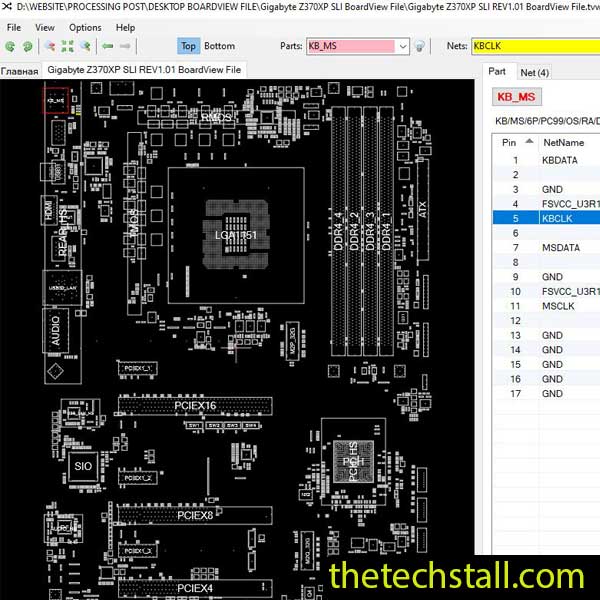Click the icon right of Parts dropdown
This screenshot has height=600, width=600.
pos(421,46)
